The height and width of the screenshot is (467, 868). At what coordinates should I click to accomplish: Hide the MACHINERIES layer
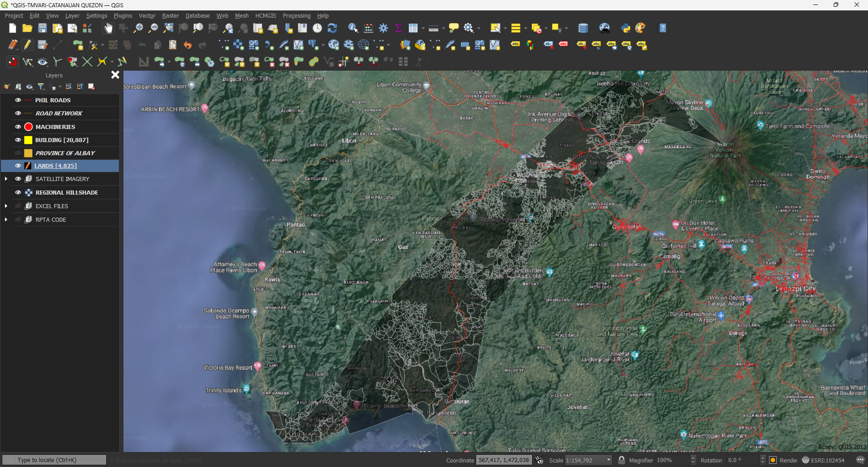coord(18,127)
